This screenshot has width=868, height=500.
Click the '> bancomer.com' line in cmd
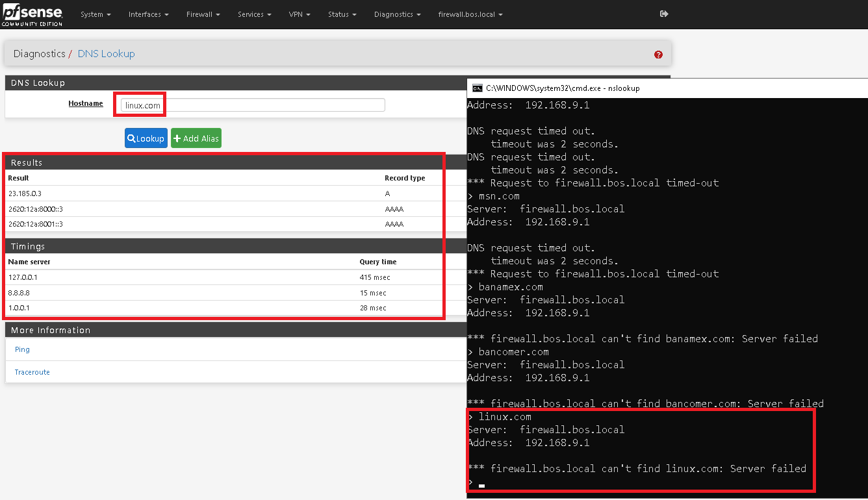tap(508, 352)
